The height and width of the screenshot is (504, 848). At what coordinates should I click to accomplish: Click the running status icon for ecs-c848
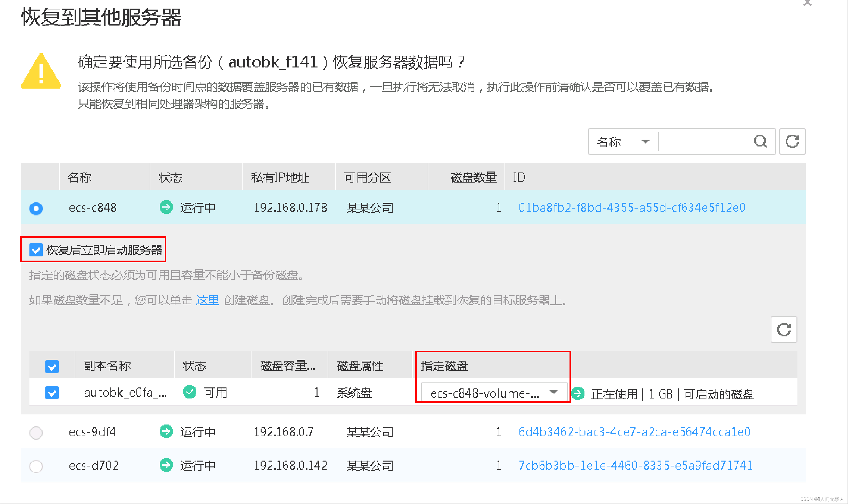166,207
